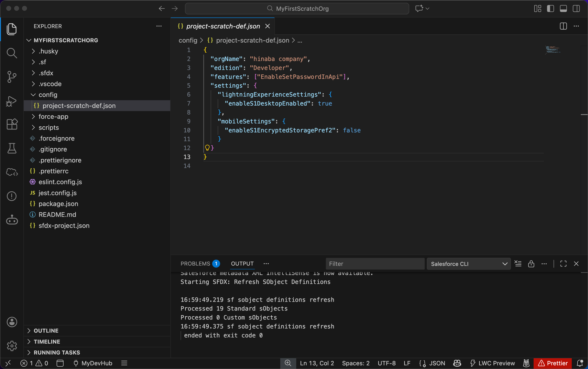Click the Prettier status bar button

(x=553, y=363)
